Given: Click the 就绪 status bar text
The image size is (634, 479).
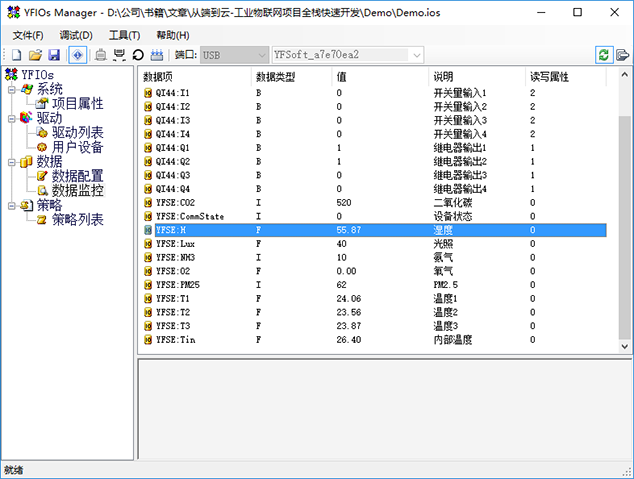Looking at the screenshot, I should pos(14,470).
